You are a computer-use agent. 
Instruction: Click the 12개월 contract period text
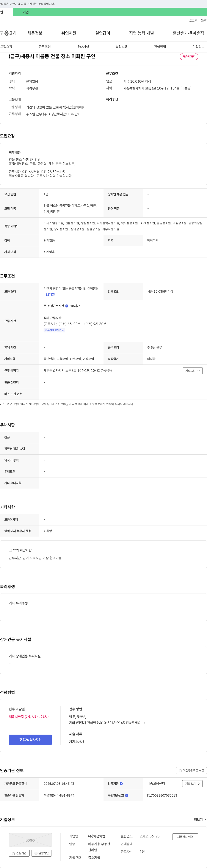(x=49, y=295)
